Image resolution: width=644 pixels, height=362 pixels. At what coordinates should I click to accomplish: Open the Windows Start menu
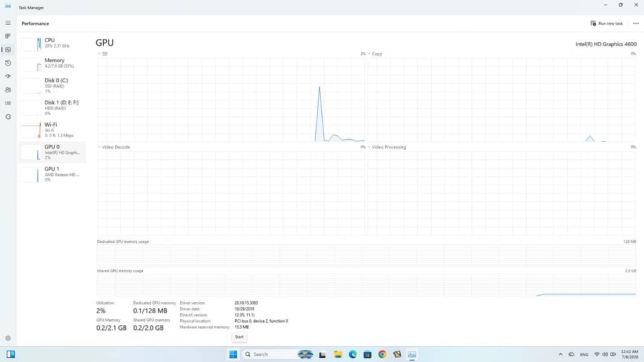(x=233, y=354)
